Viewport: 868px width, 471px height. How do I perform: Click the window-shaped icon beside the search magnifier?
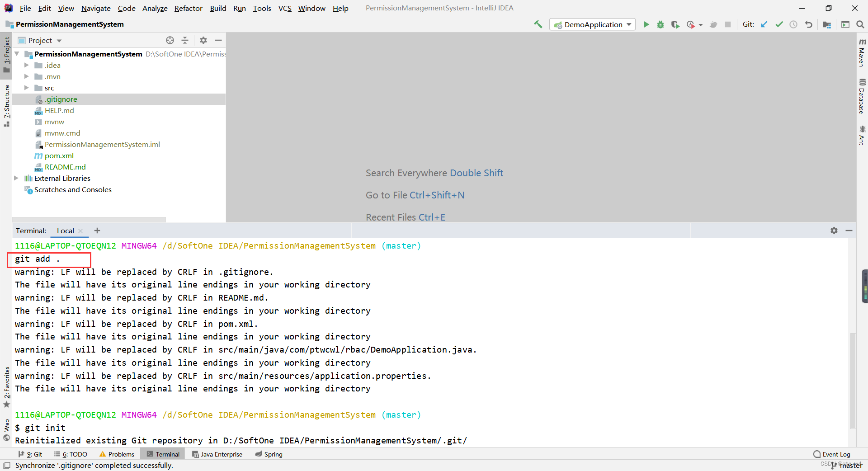pyautogui.click(x=845, y=24)
